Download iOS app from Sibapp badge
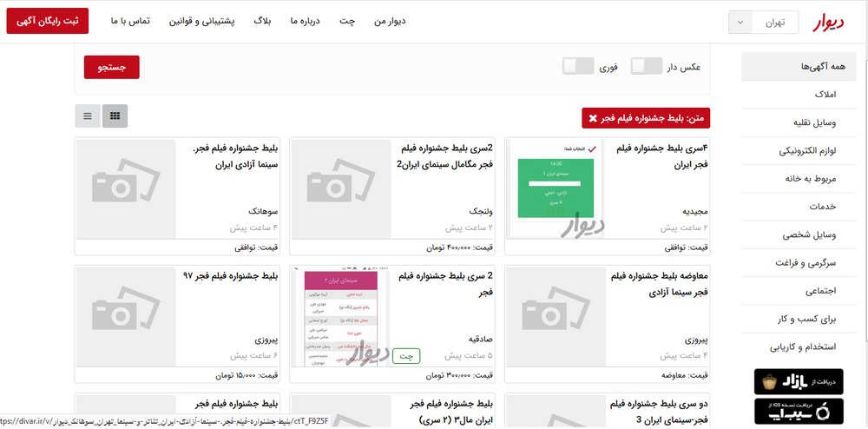 799,412
